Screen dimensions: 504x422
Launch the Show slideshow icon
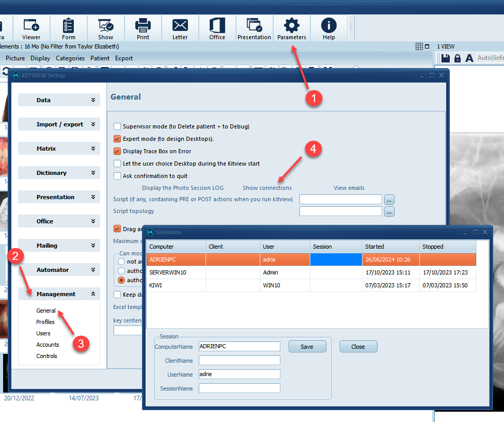[106, 28]
